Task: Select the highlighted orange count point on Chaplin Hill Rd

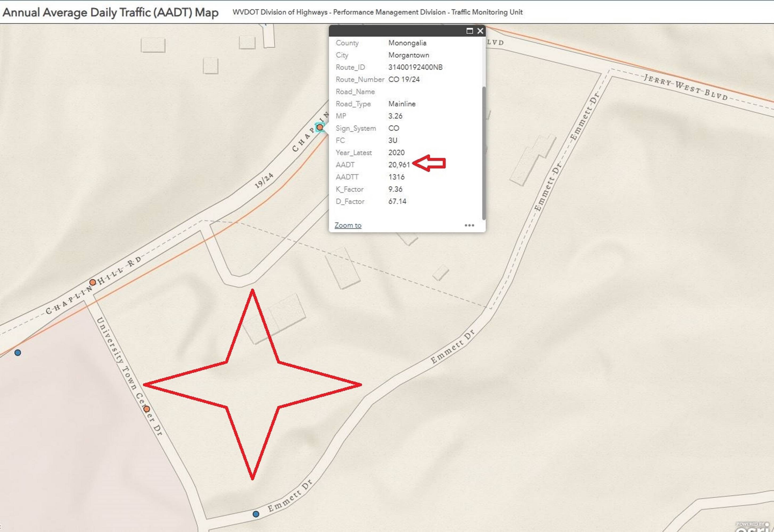Action: [x=320, y=127]
